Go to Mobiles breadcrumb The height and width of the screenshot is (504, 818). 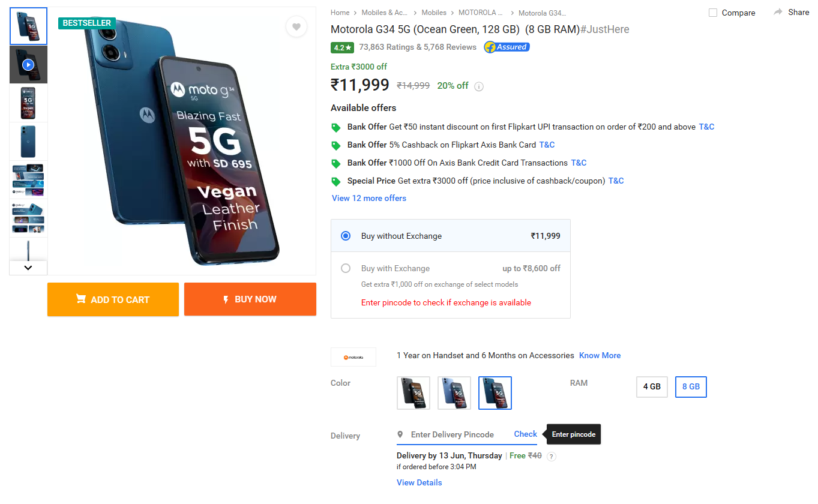pos(434,13)
